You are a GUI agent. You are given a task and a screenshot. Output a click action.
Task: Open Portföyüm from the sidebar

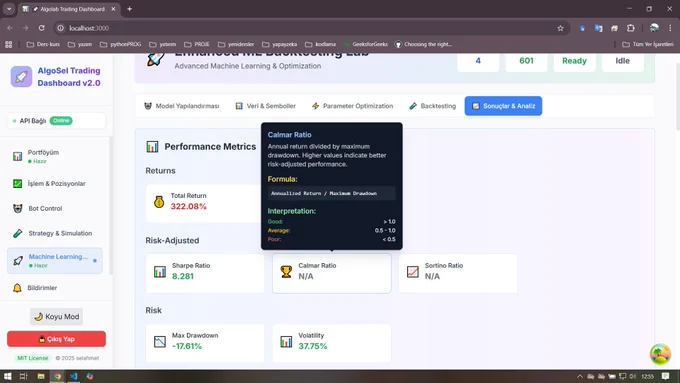56,156
